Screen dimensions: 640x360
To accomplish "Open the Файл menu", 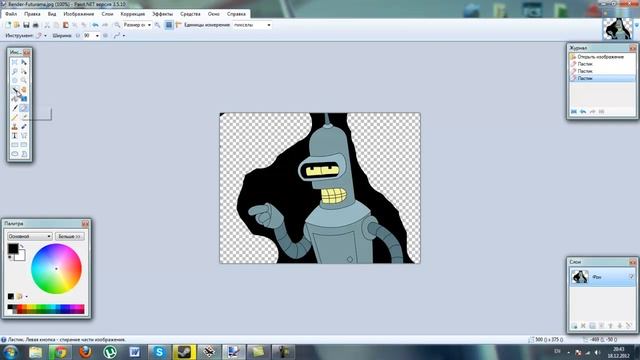I will pyautogui.click(x=11, y=14).
